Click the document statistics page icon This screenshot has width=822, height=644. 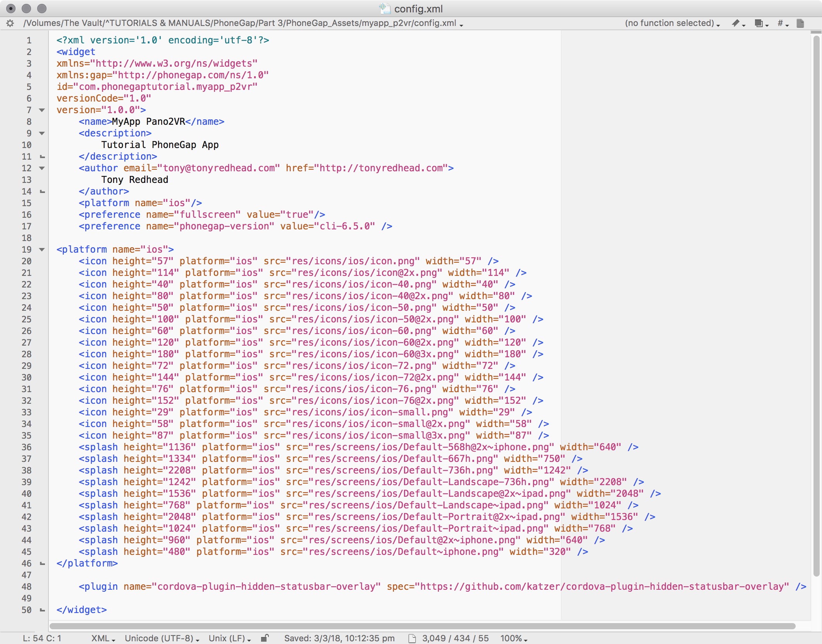tap(412, 638)
